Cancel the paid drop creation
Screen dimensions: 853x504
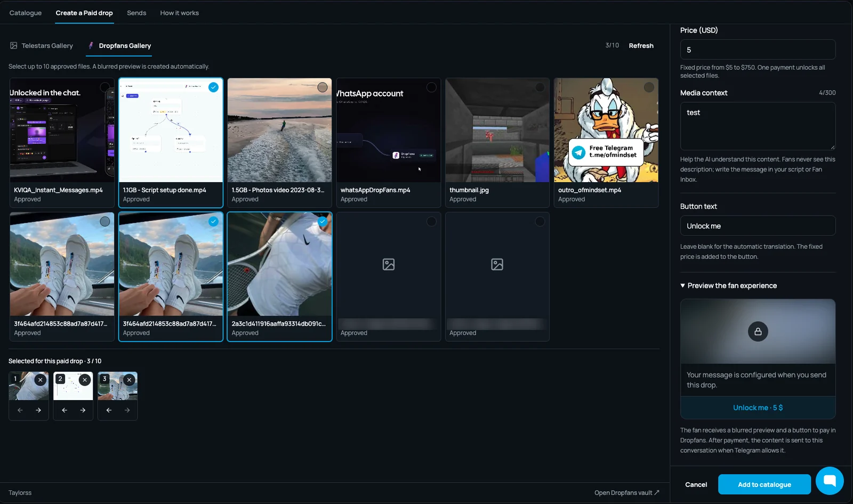696,484
